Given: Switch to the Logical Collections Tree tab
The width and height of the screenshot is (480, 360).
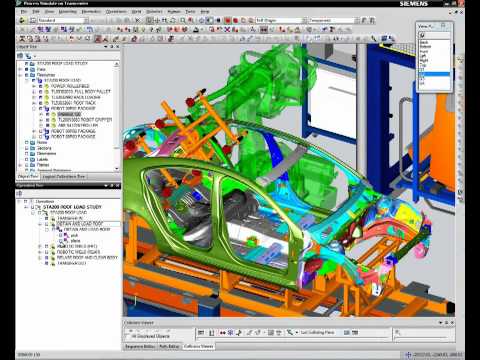Looking at the screenshot, I should coord(64,176).
